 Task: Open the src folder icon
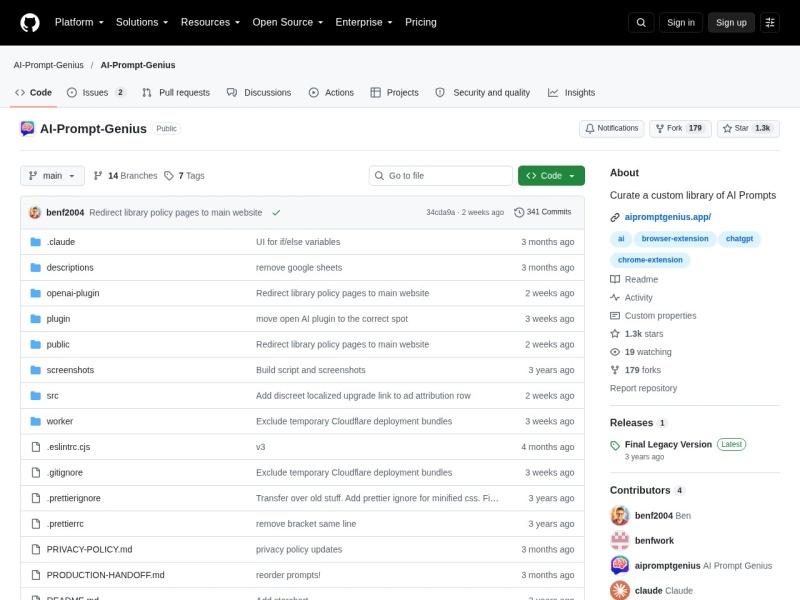(36, 395)
